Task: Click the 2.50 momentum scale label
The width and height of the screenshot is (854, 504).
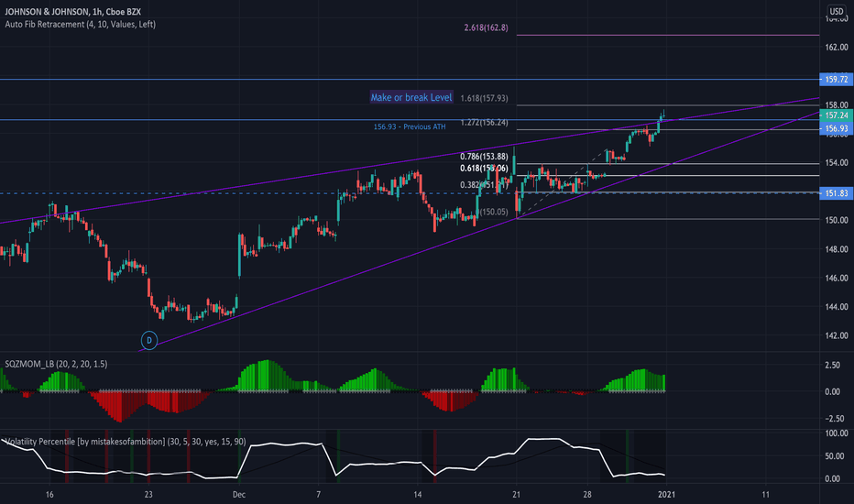Action: point(832,365)
